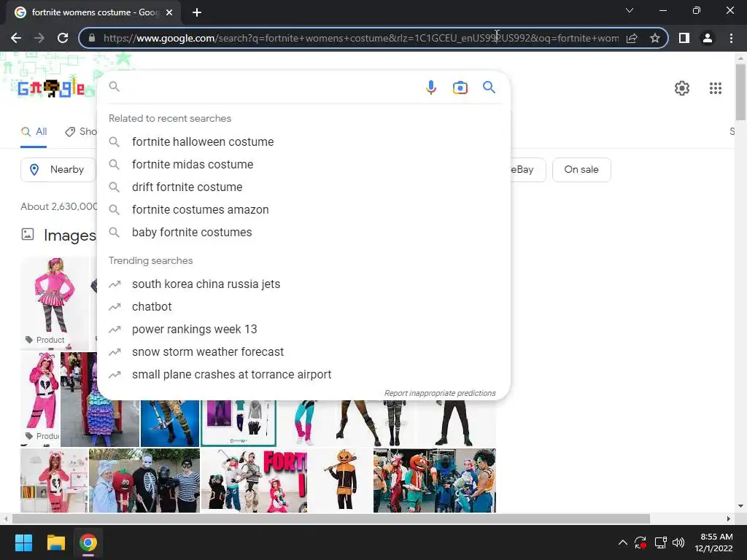Click the Chrome taskbar icon
The image size is (747, 560).
point(88,542)
